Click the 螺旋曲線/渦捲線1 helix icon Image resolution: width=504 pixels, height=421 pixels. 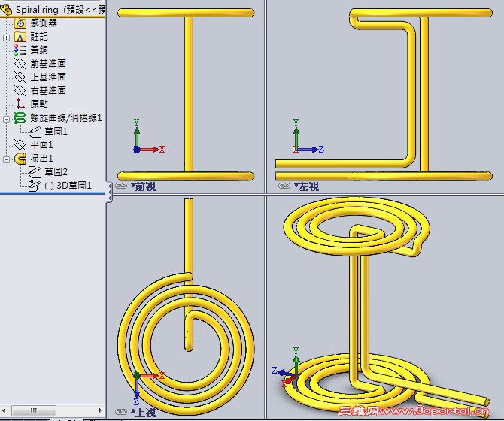20,118
